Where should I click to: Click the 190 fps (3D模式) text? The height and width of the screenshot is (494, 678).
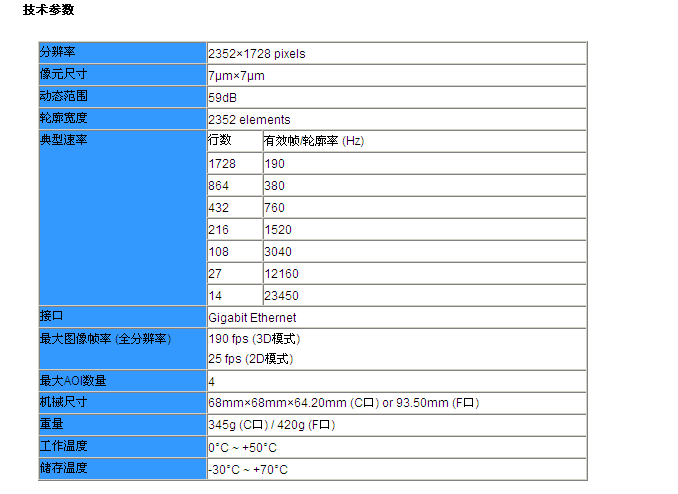(x=254, y=339)
